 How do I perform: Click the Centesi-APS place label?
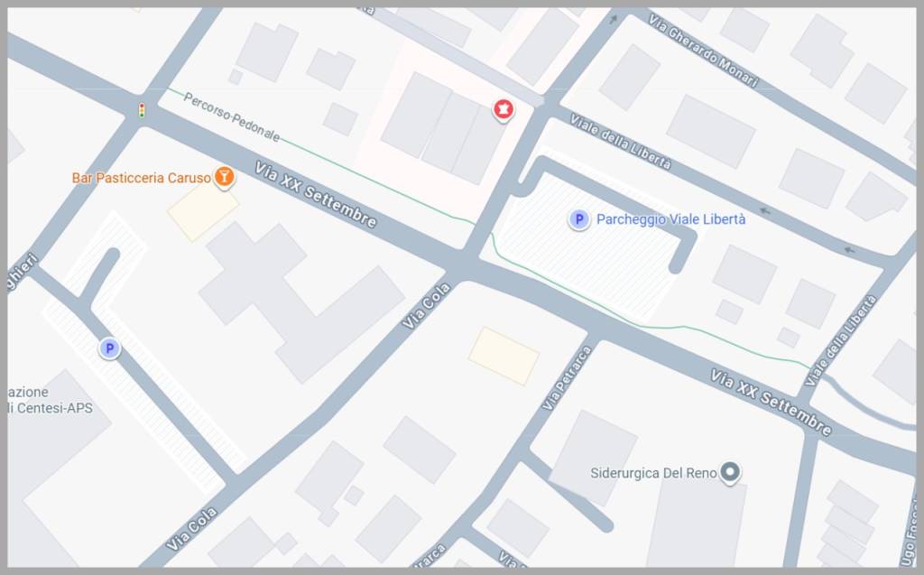[51, 401]
